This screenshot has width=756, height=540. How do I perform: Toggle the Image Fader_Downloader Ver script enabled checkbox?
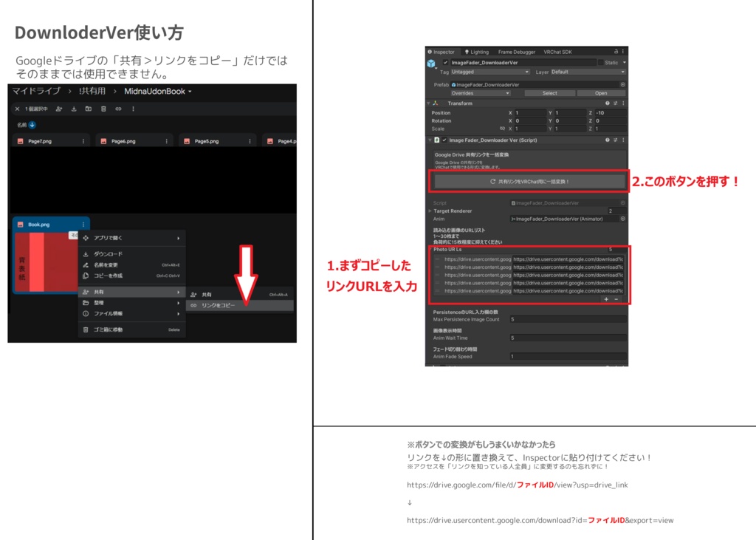(x=444, y=140)
